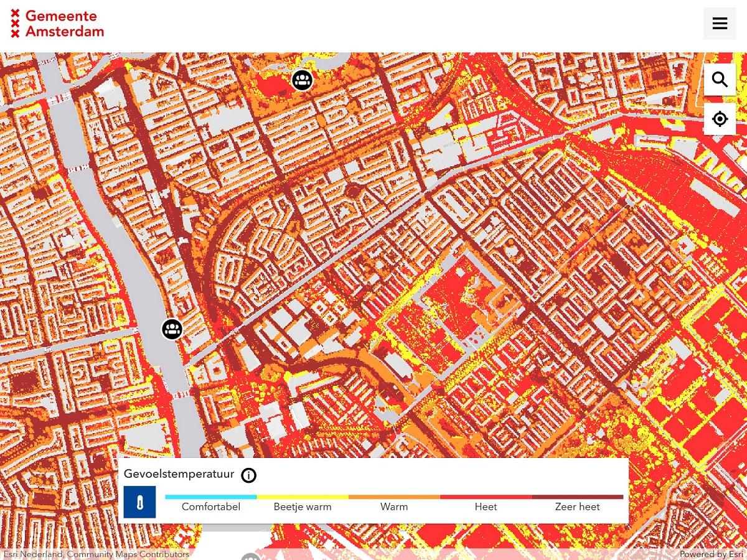Open the map search tool
The height and width of the screenshot is (560, 747).
pyautogui.click(x=720, y=80)
